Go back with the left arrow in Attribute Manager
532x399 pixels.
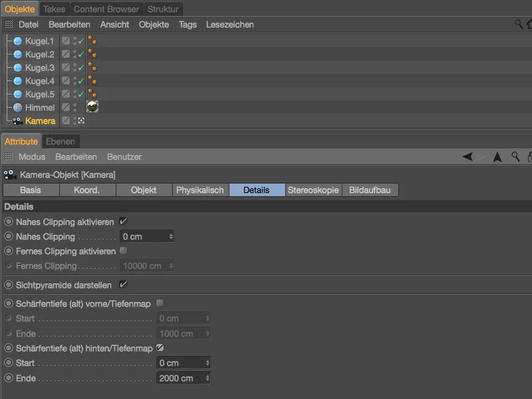tap(468, 156)
